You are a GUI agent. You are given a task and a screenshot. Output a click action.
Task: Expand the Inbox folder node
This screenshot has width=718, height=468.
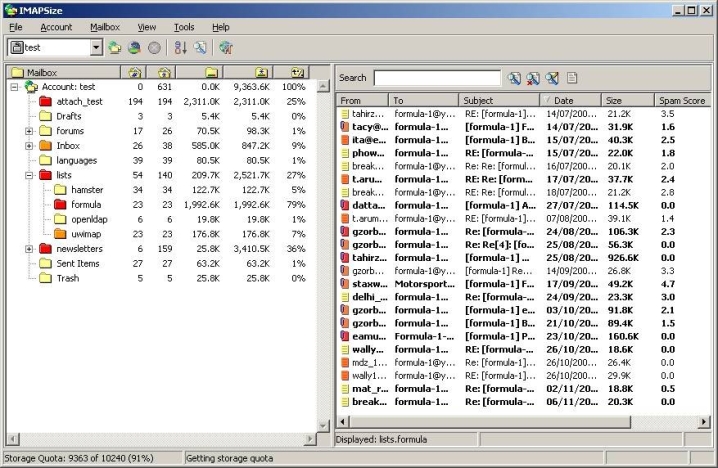29,146
